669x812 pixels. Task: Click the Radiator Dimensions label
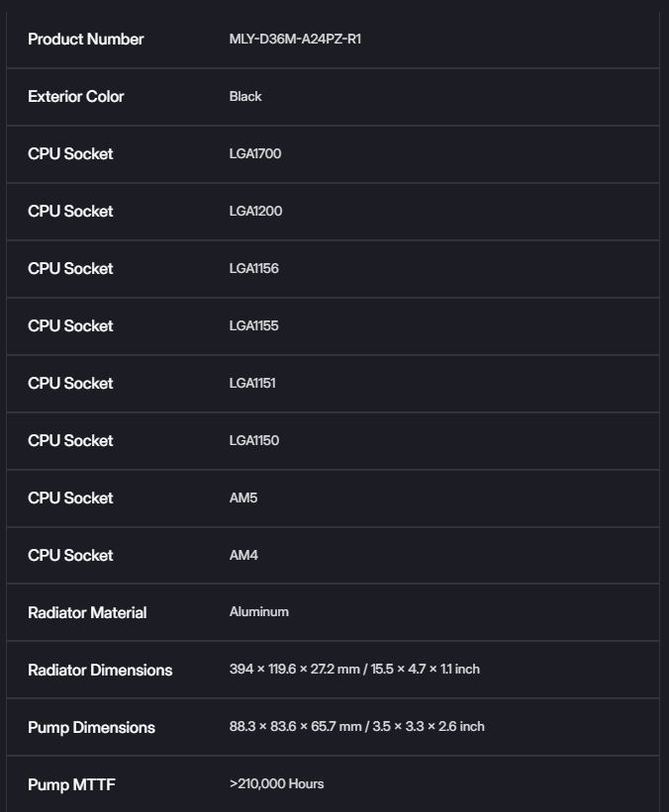(x=100, y=671)
